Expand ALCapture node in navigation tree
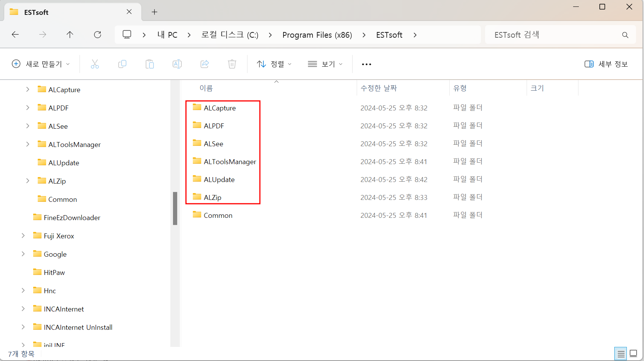The width and height of the screenshot is (644, 361). (x=27, y=89)
